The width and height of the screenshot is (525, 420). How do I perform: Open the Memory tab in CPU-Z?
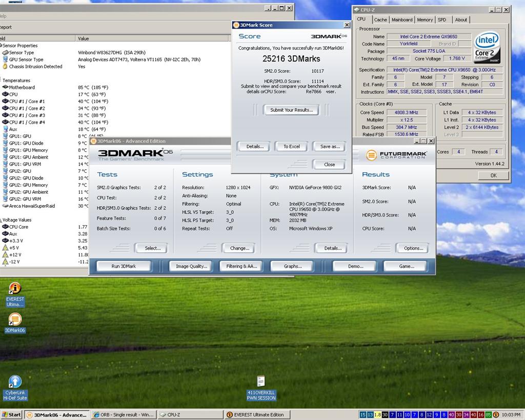[425, 20]
